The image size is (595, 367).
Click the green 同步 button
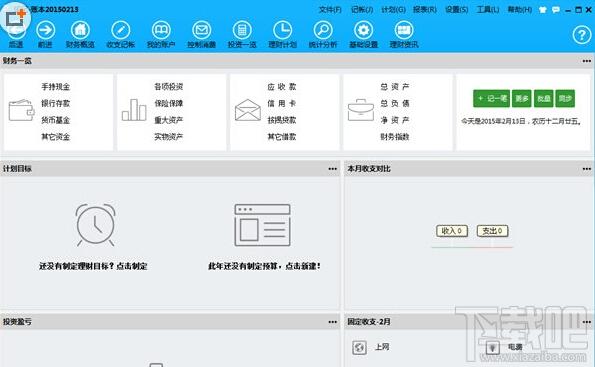click(565, 99)
